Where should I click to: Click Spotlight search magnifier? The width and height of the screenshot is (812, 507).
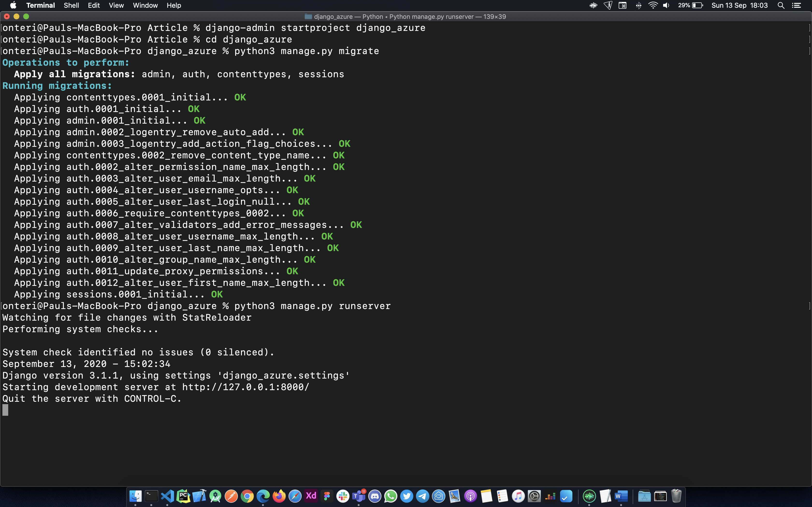pos(781,5)
